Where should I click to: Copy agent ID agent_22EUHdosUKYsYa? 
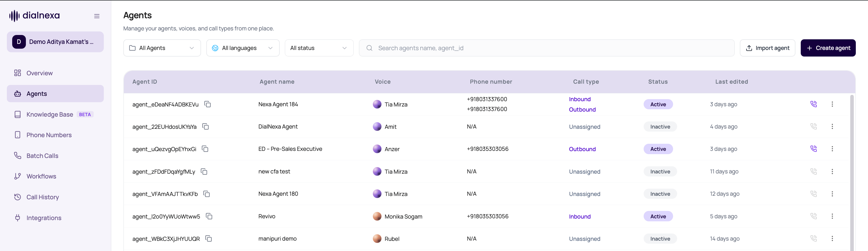(x=206, y=127)
